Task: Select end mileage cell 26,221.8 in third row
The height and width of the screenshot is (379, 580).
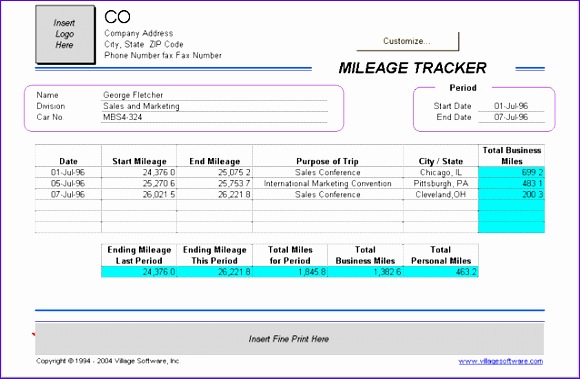Action: pos(215,194)
